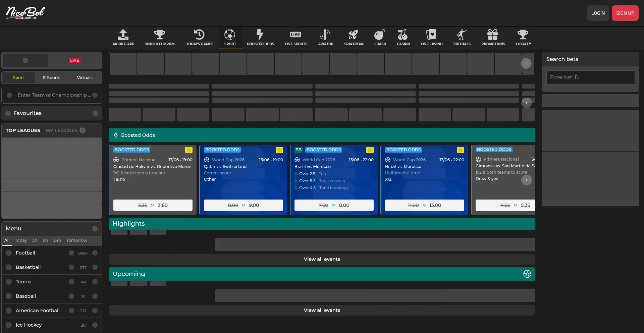Focus the Enter bet ID field

pyautogui.click(x=590, y=77)
